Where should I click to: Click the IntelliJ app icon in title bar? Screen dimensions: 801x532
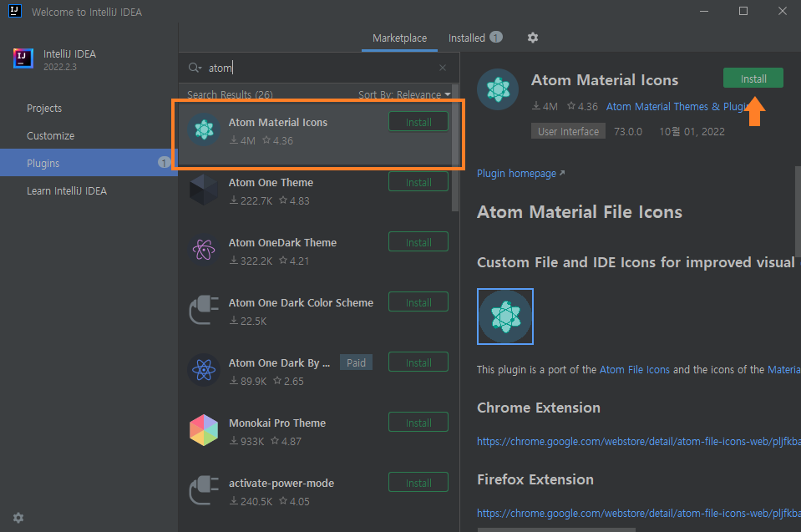pyautogui.click(x=15, y=11)
